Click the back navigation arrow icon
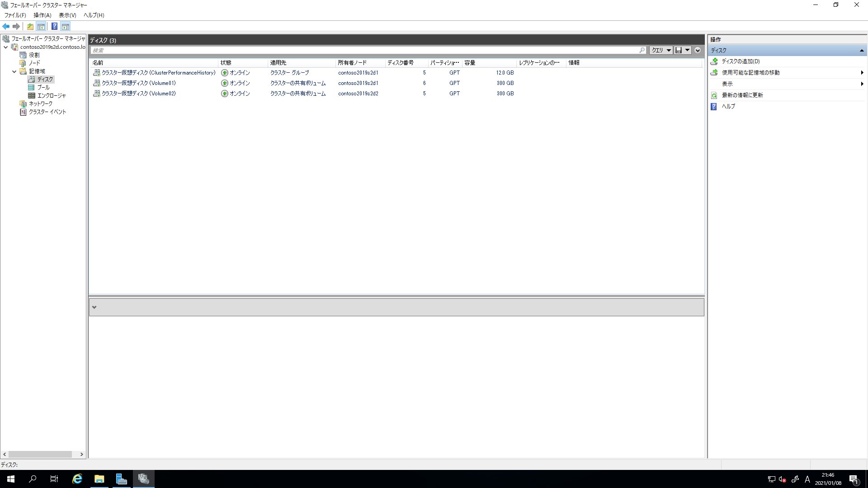868x488 pixels. [x=6, y=26]
